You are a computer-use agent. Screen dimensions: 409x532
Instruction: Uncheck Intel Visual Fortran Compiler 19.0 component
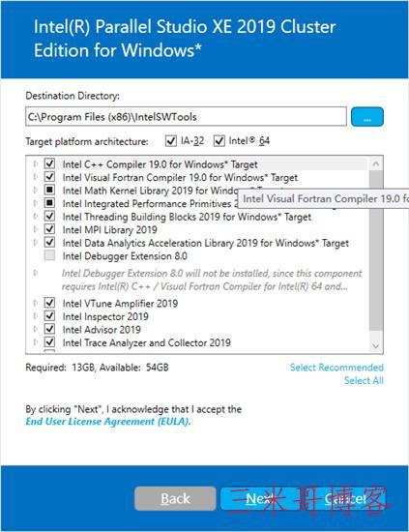click(x=49, y=176)
